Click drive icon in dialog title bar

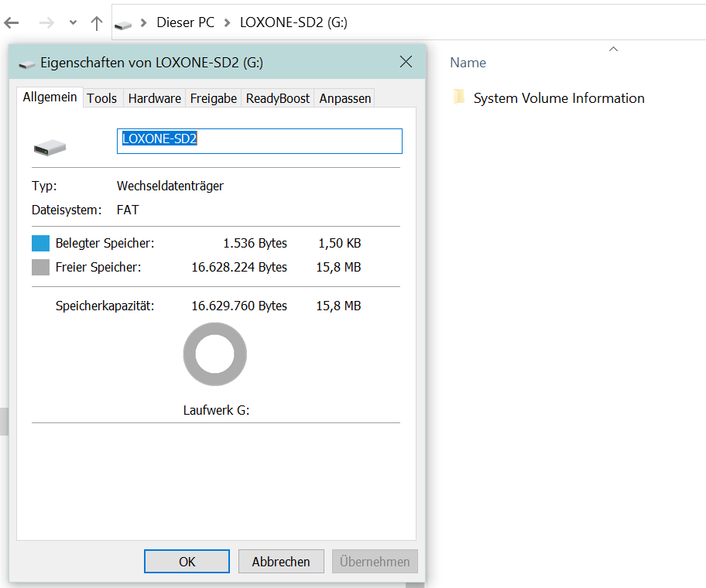tap(26, 64)
